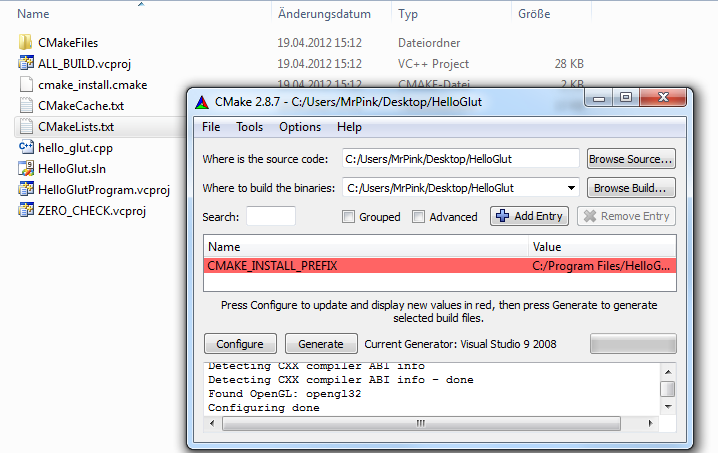Open the Options menu

299,128
